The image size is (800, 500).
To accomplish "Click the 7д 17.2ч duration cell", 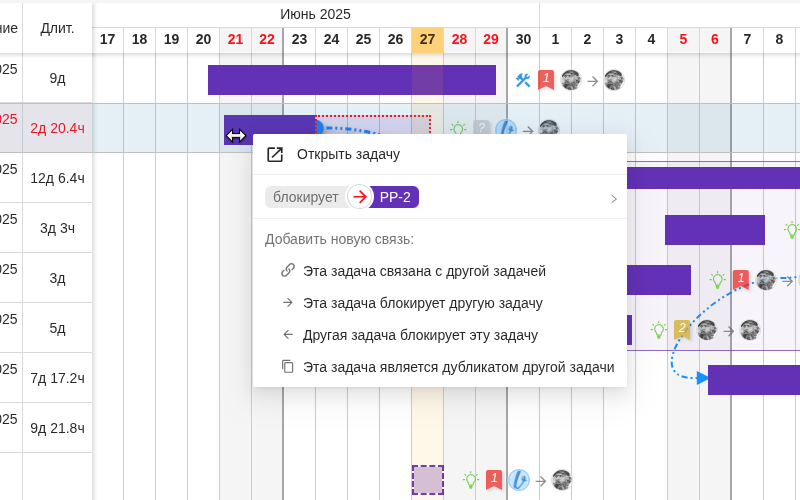I will pos(57,378).
